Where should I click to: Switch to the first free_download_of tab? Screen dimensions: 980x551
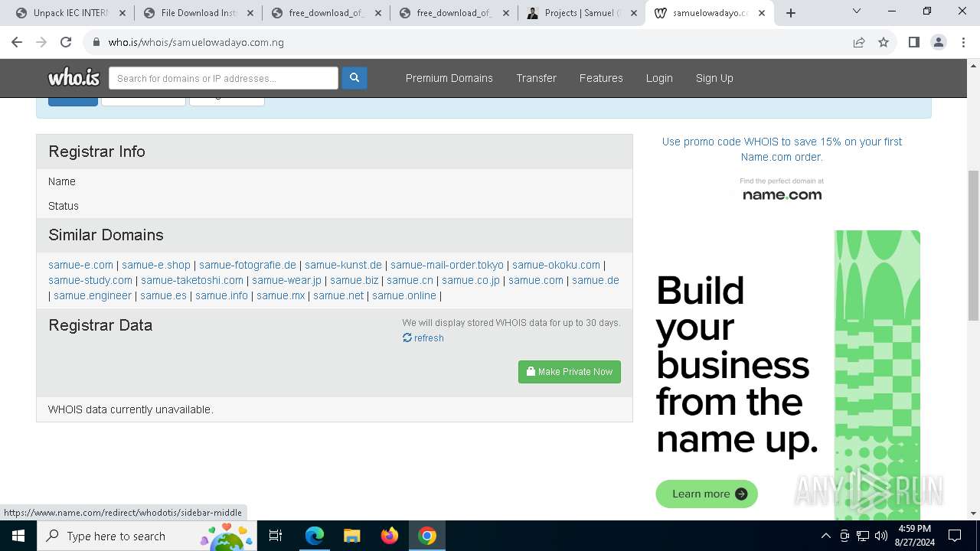(x=326, y=13)
